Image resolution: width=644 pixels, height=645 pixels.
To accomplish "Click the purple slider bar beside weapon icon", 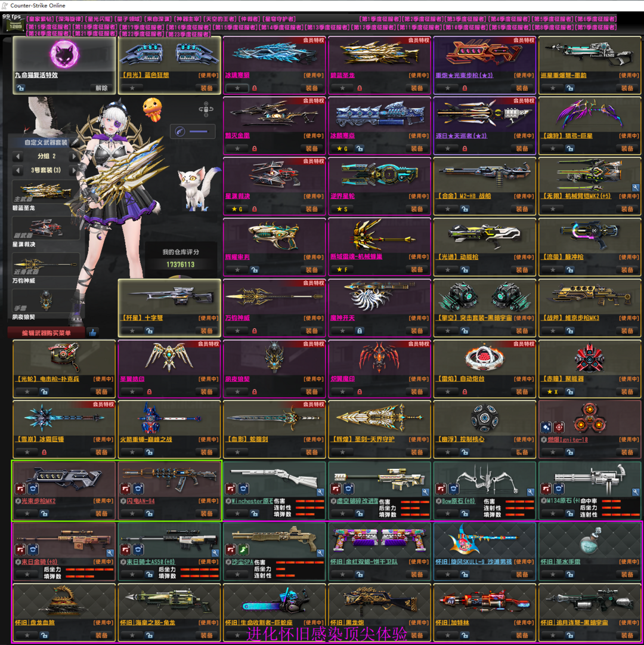I will pos(198,132).
